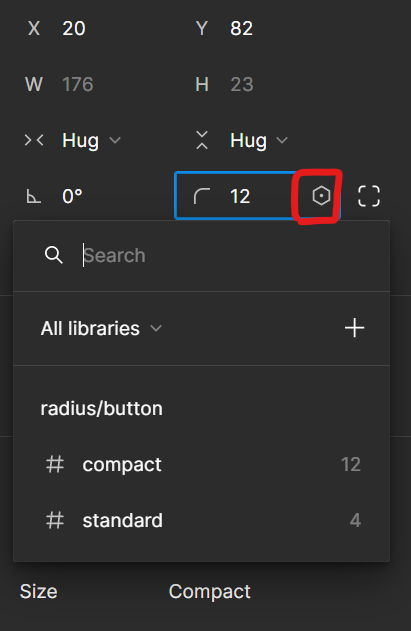Screen dimensions: 411x631
Task: Open the horizontal Hug resizing dropdown
Action: (91, 140)
